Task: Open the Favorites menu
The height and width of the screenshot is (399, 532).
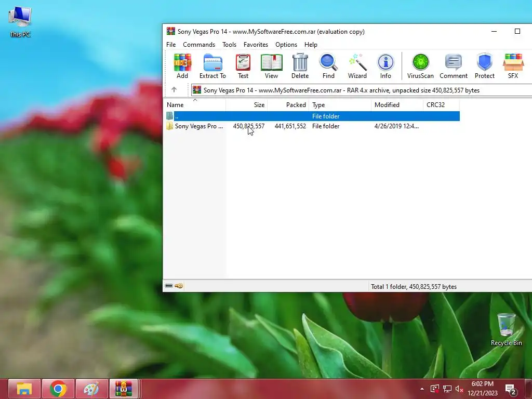Action: coord(256,45)
